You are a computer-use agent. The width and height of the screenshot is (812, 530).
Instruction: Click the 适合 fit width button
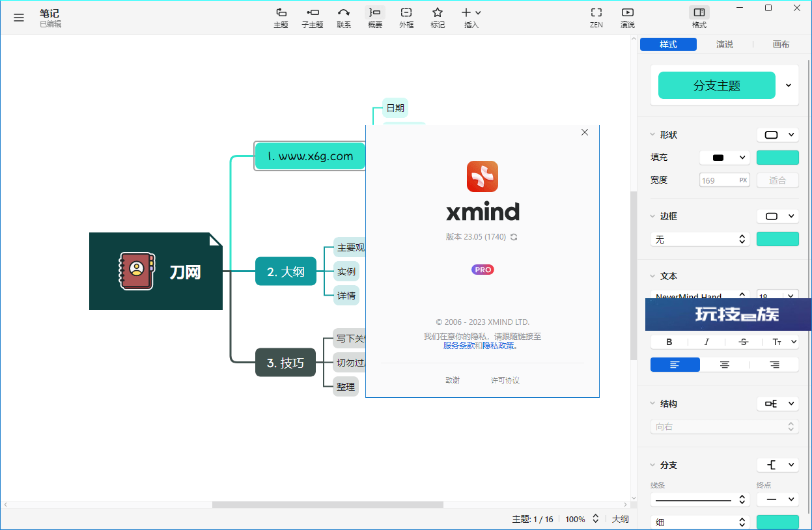[x=777, y=180]
